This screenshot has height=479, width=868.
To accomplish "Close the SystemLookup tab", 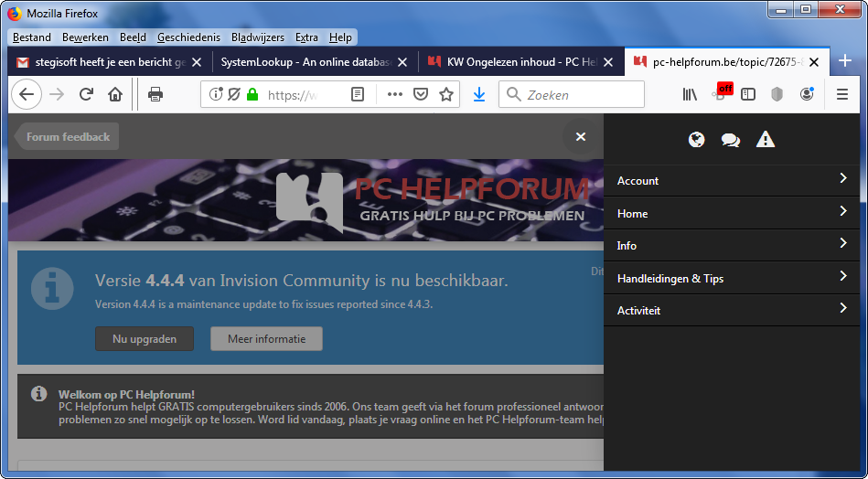I will [x=402, y=62].
